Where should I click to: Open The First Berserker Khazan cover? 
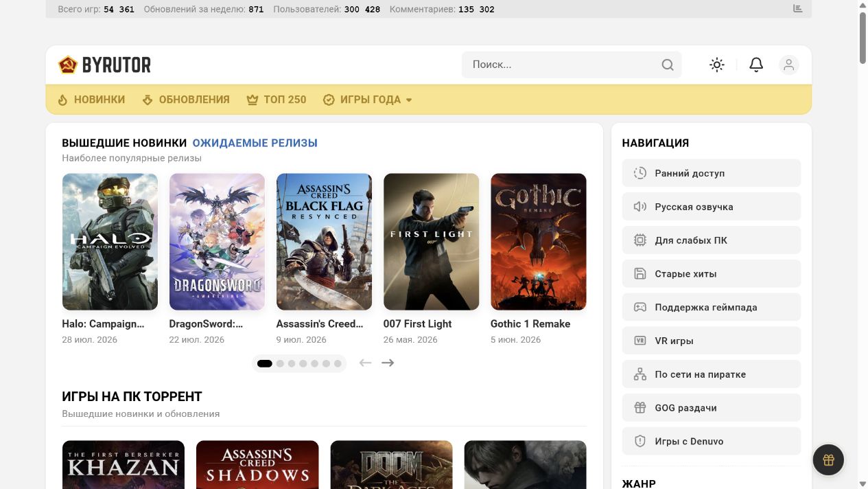point(124,465)
